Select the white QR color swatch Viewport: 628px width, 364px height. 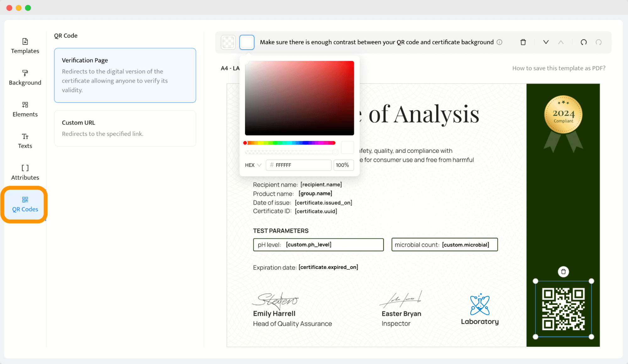click(247, 42)
